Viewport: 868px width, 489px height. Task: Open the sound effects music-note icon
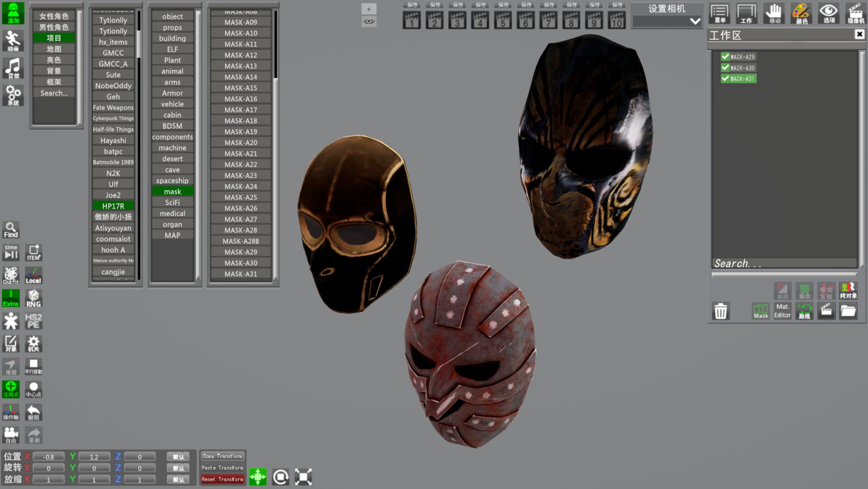click(x=13, y=68)
